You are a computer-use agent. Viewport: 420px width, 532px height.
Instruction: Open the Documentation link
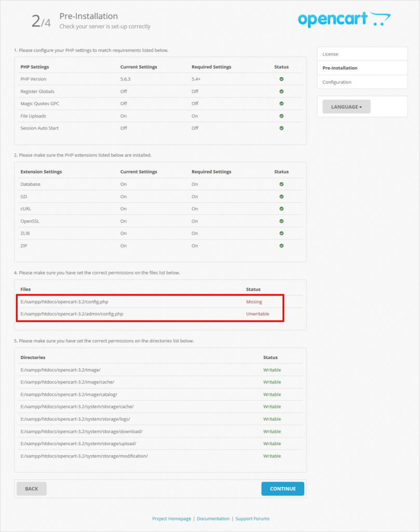(214, 518)
